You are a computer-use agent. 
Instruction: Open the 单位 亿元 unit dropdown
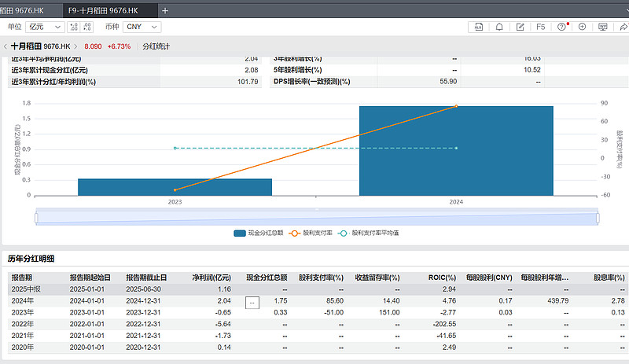tap(46, 27)
